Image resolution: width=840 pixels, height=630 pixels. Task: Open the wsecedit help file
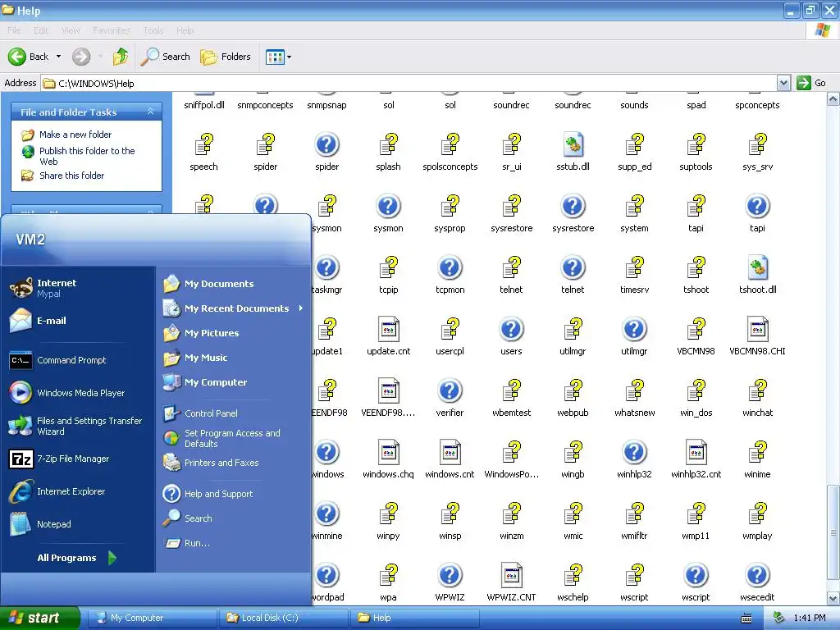757,575
